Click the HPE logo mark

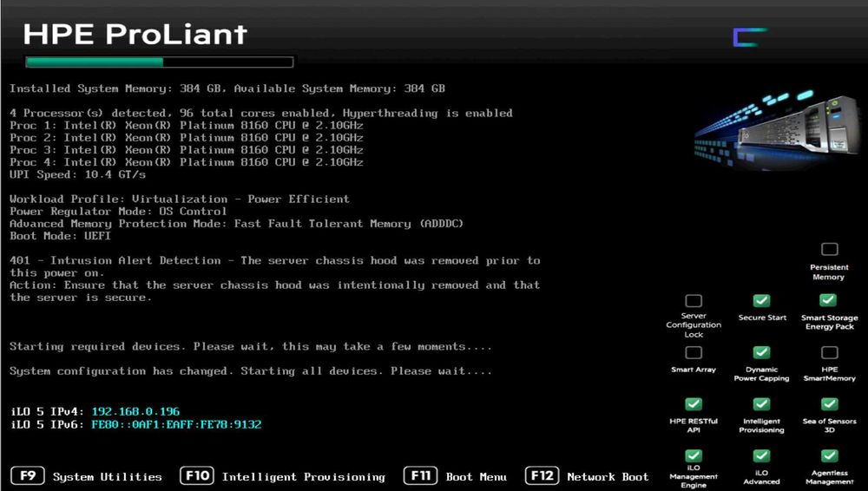coord(750,37)
